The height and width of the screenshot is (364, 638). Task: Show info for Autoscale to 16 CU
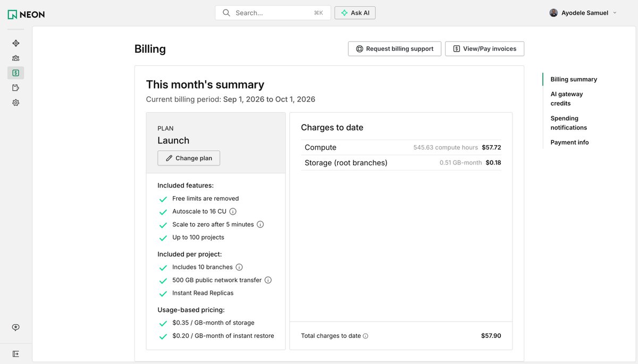point(233,211)
